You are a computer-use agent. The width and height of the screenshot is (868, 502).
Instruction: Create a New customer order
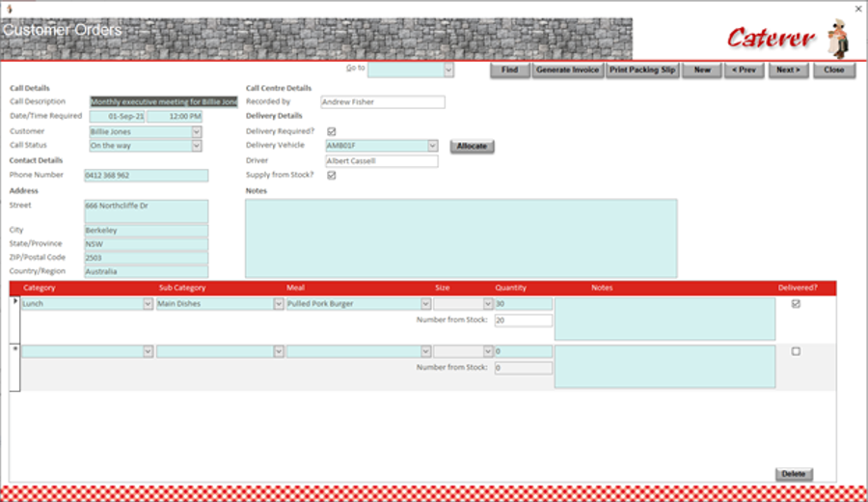(x=702, y=70)
